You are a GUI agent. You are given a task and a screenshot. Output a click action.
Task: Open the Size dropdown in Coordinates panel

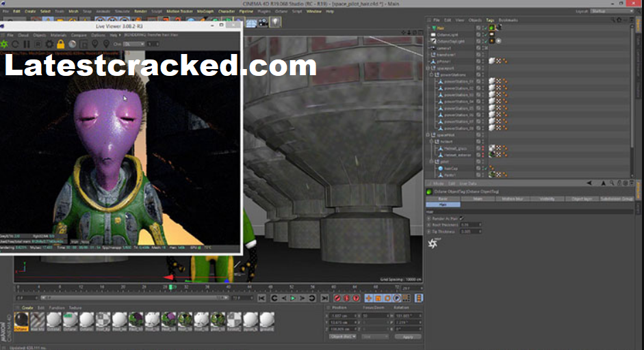(374, 336)
